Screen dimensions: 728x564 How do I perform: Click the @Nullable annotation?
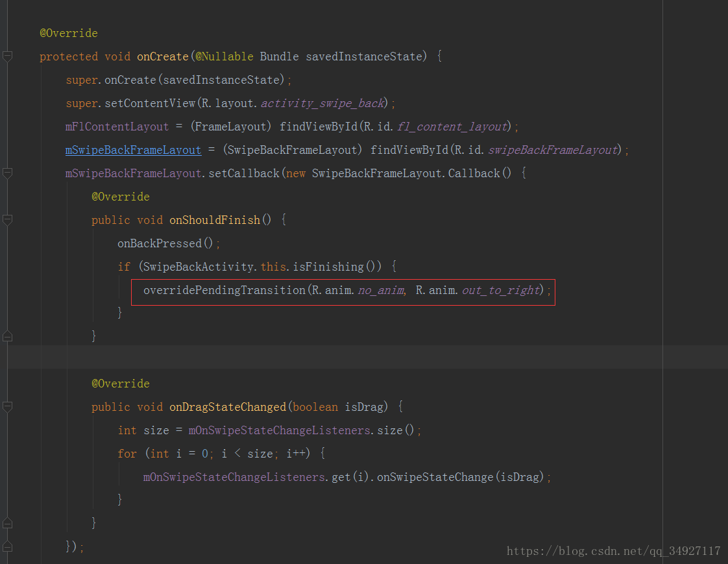(224, 56)
